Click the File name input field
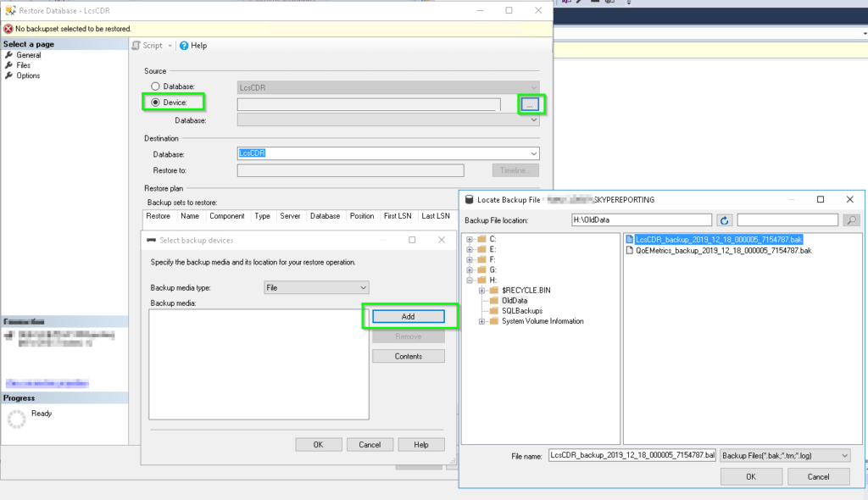 tap(632, 455)
